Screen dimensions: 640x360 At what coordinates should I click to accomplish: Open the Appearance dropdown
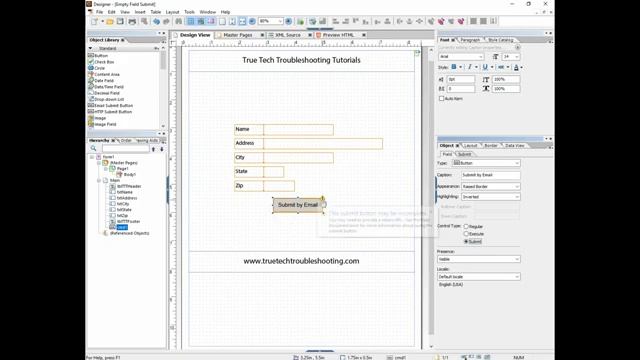pyautogui.click(x=517, y=187)
